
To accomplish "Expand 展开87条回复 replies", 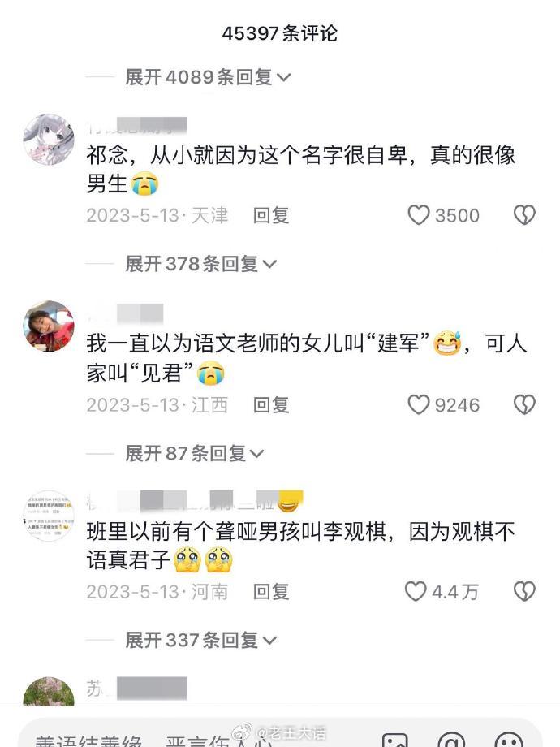I will pos(194,453).
